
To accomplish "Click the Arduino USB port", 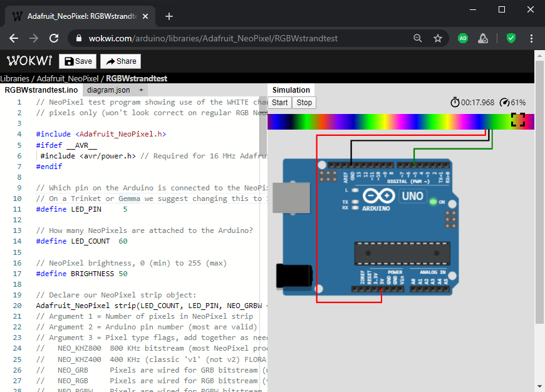I will click(x=291, y=197).
